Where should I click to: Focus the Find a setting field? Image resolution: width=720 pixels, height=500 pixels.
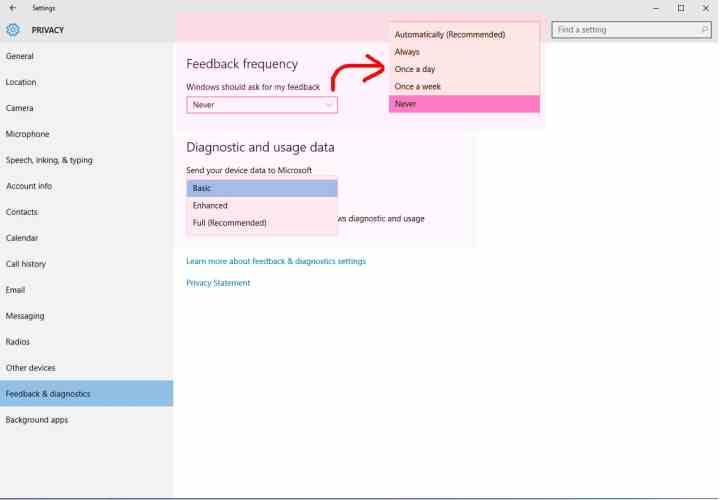(631, 30)
